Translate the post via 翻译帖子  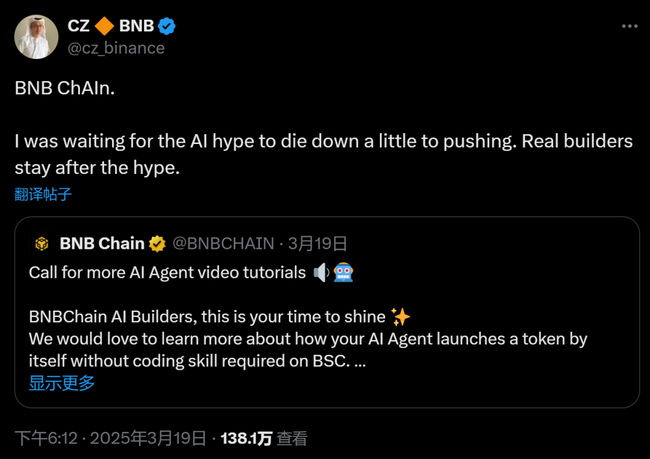[43, 194]
